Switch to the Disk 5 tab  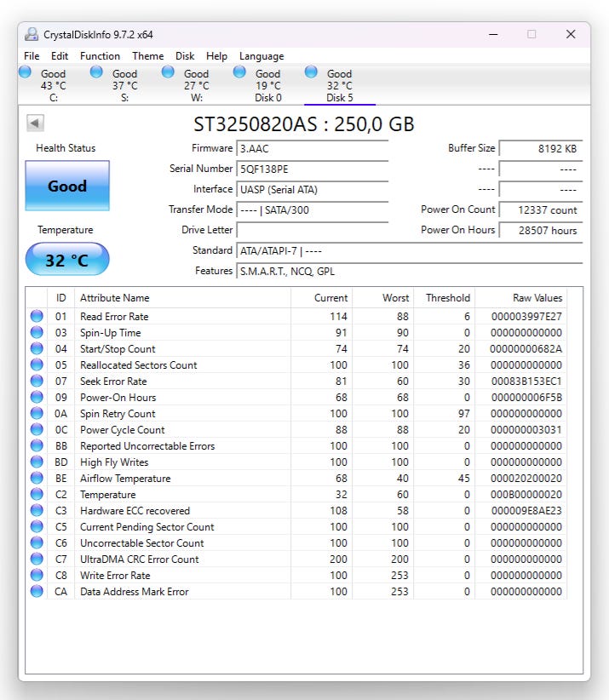[339, 86]
